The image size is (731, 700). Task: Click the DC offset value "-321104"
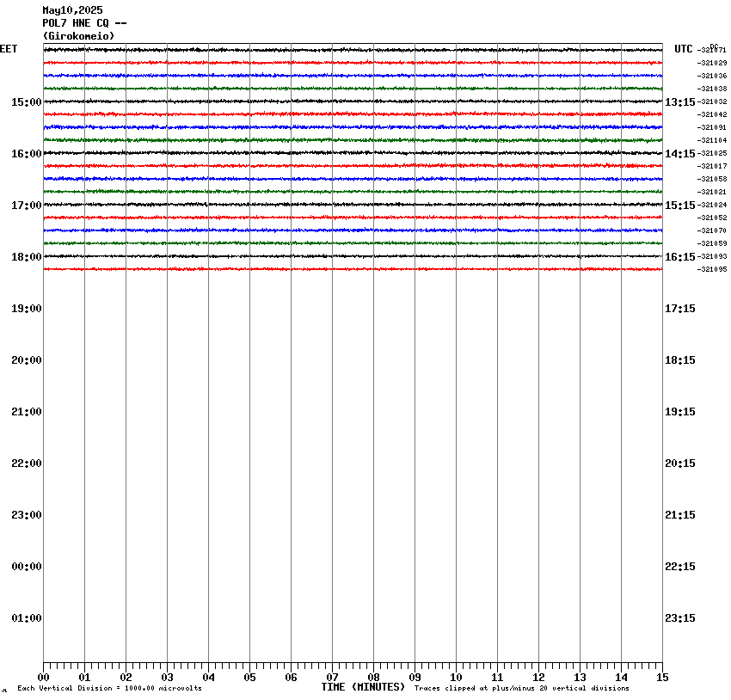(712, 140)
